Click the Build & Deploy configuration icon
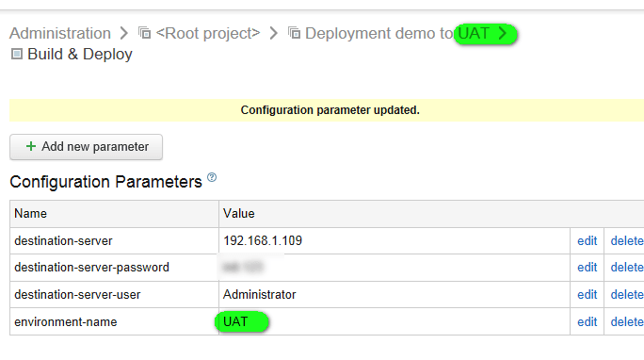644x360 pixels. coord(16,54)
